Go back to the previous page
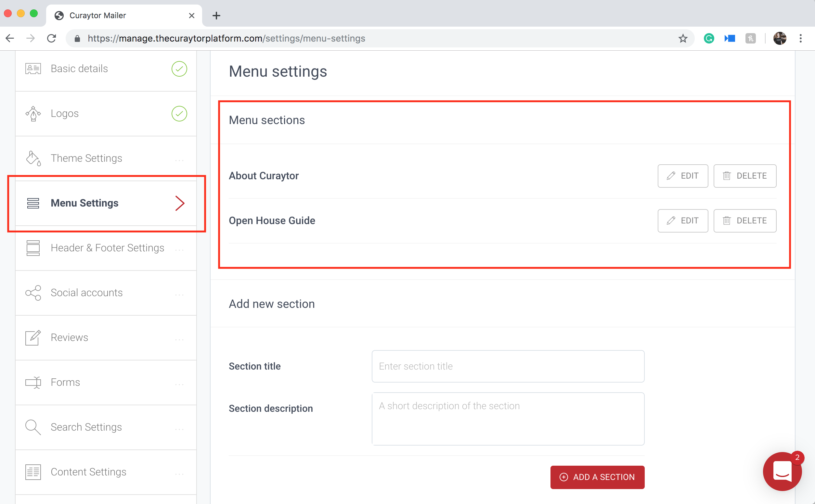Screen dimensions: 815x504 point(10,38)
